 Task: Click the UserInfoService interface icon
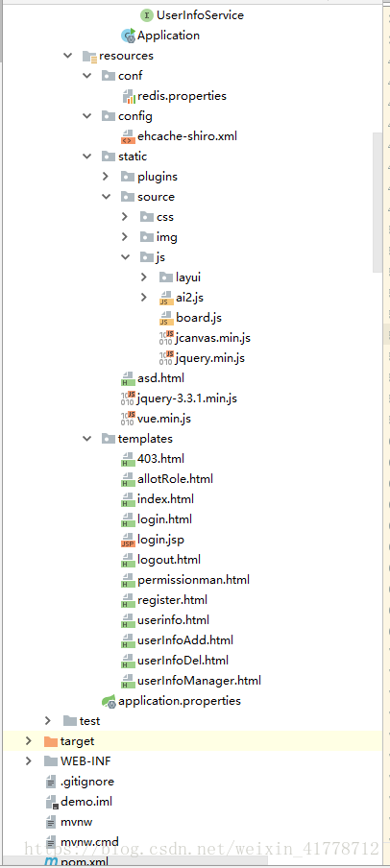tap(147, 15)
